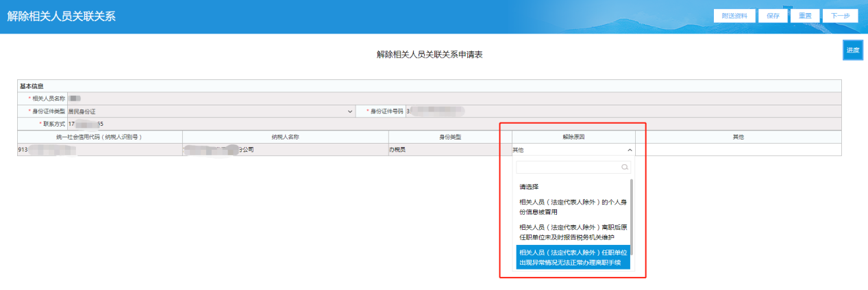Reset the form with 重置
The height and width of the screenshot is (290, 868).
coord(805,16)
